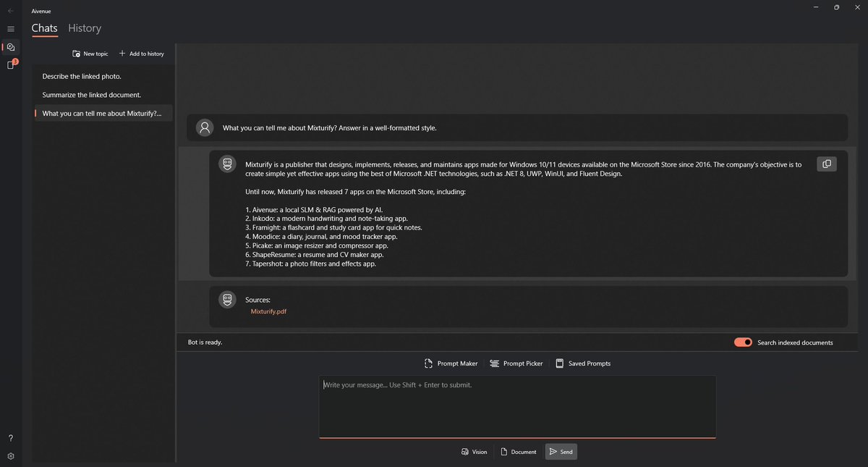Focus the write your message text box
Image resolution: width=868 pixels, height=467 pixels.
[517, 406]
